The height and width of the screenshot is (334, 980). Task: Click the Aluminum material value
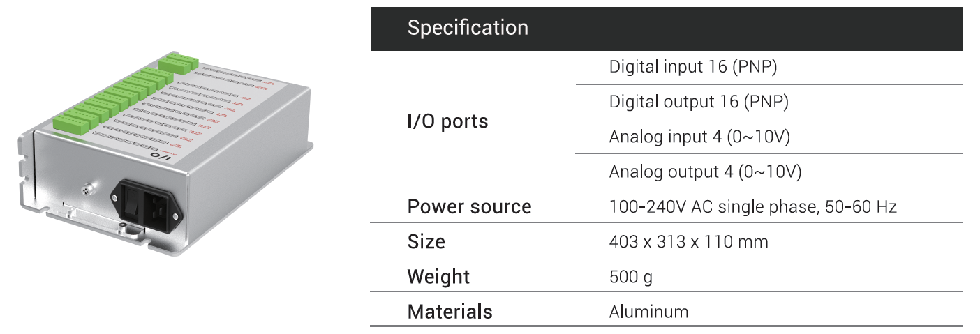point(648,311)
